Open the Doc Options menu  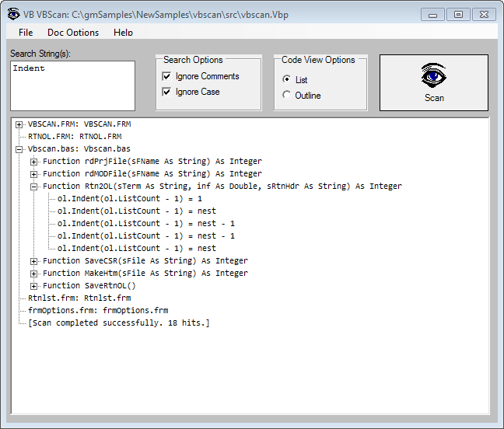click(73, 33)
